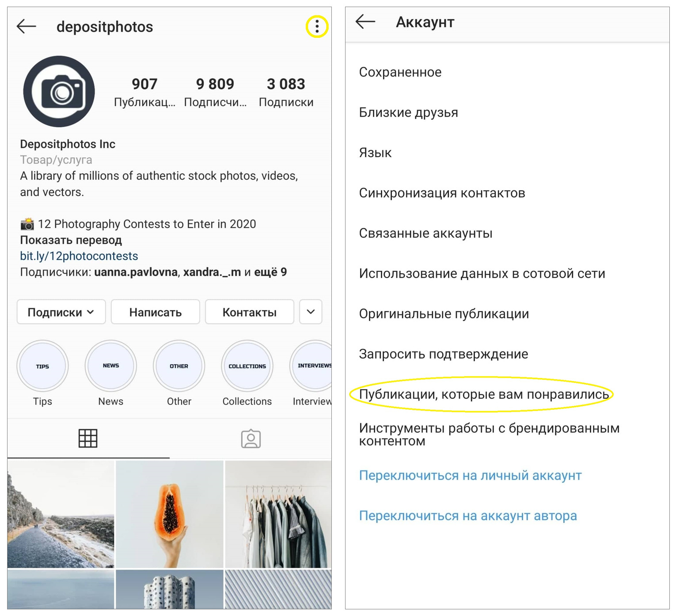Open follower xandra._.m in mutual followers
The image size is (676, 616).
coord(212,272)
